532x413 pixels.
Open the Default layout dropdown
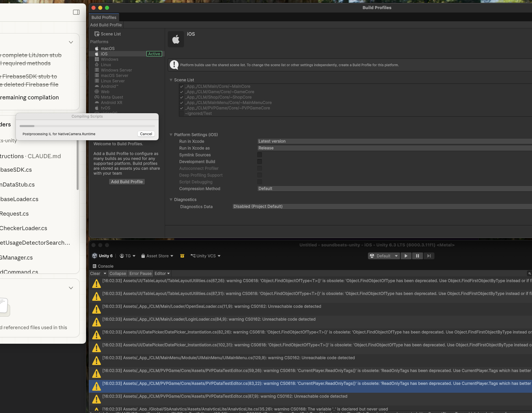(384, 256)
